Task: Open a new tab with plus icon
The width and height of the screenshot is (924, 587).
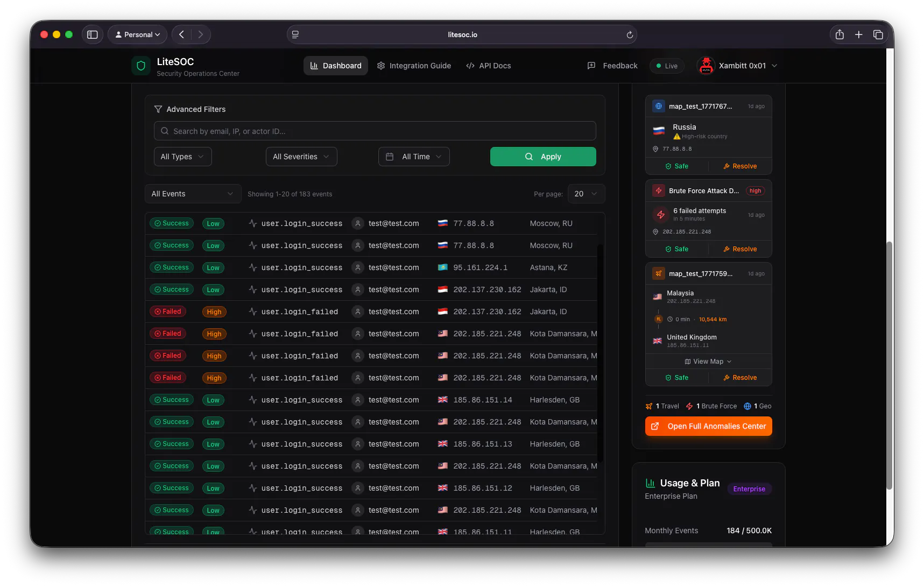Action: point(859,34)
